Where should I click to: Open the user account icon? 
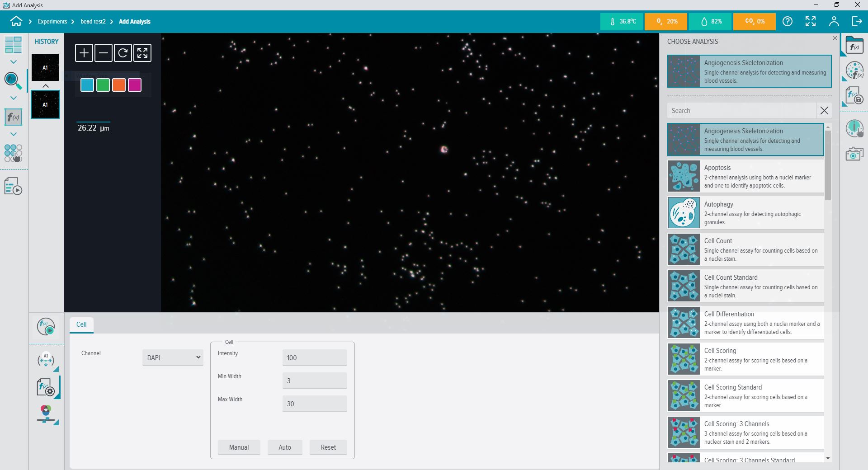click(834, 21)
